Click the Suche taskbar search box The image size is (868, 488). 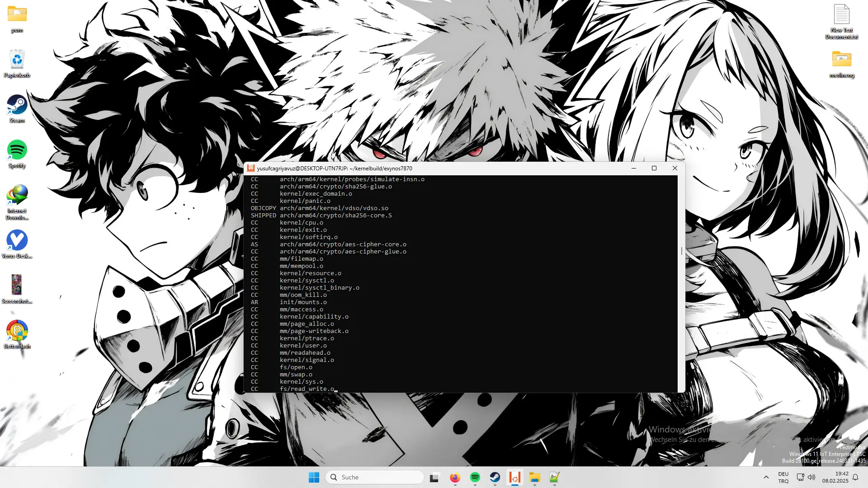(374, 477)
